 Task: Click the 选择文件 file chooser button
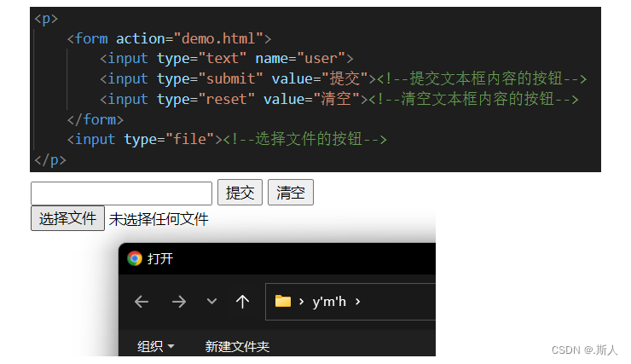(x=67, y=218)
